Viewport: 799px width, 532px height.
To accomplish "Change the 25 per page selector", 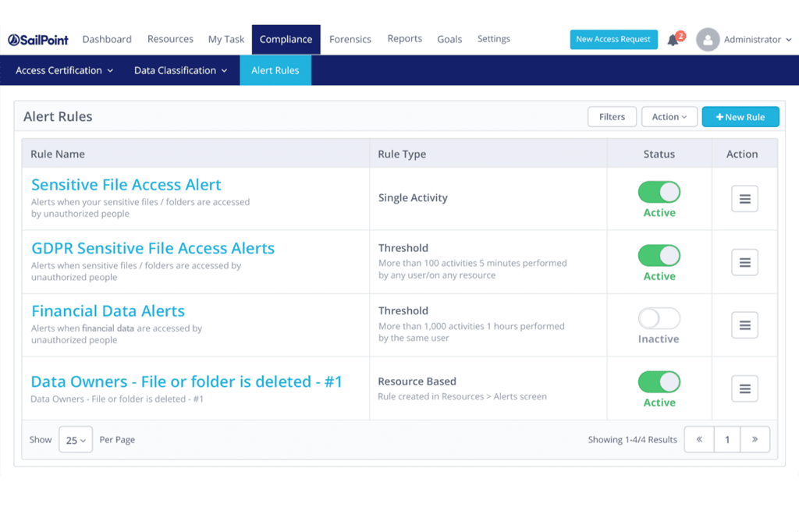I will coord(76,440).
